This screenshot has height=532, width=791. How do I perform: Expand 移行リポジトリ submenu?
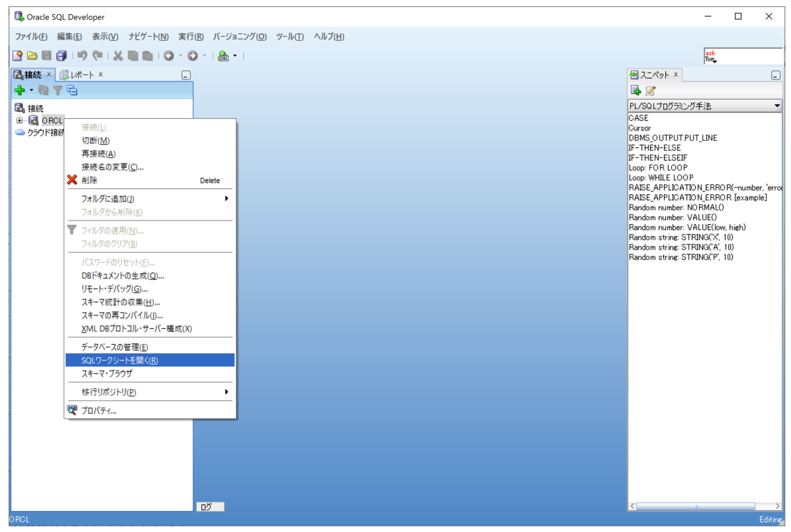(227, 392)
